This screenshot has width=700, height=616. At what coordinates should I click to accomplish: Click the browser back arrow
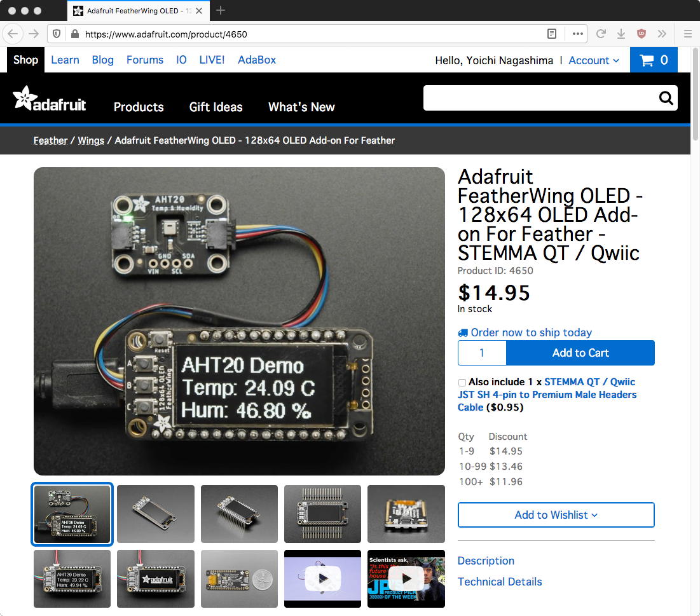pyautogui.click(x=13, y=34)
